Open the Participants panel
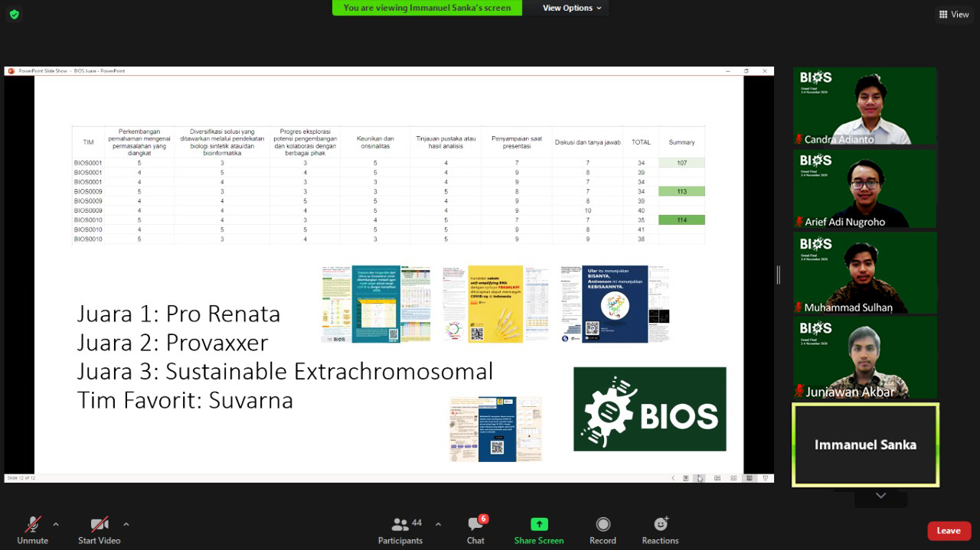This screenshot has height=550, width=980. (x=400, y=529)
